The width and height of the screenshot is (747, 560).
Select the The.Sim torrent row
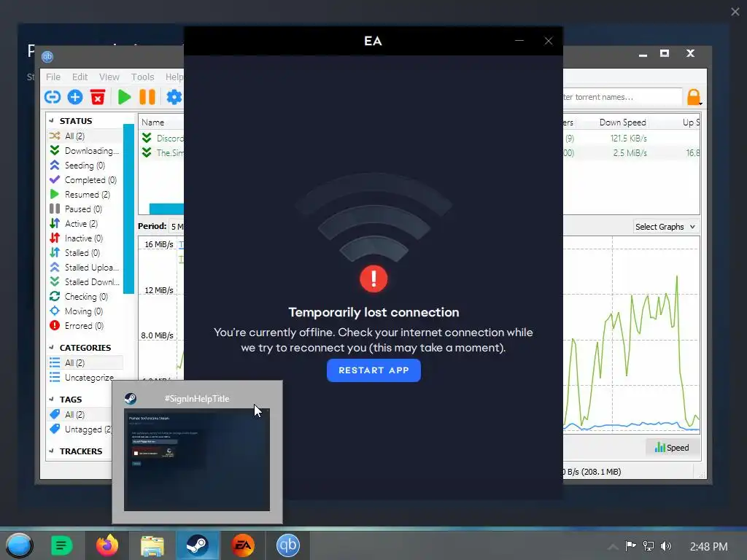[162, 153]
